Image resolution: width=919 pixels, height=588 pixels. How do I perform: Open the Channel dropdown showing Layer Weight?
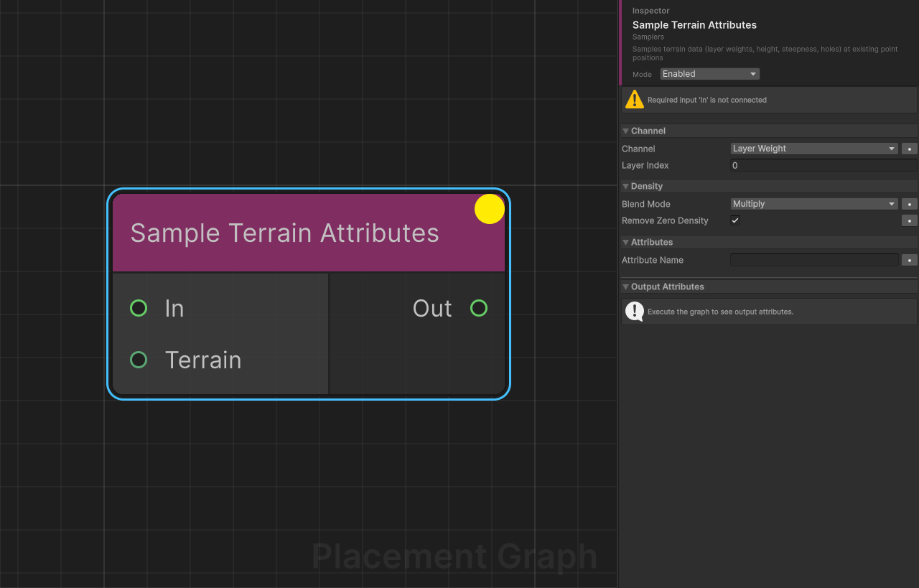[814, 149]
